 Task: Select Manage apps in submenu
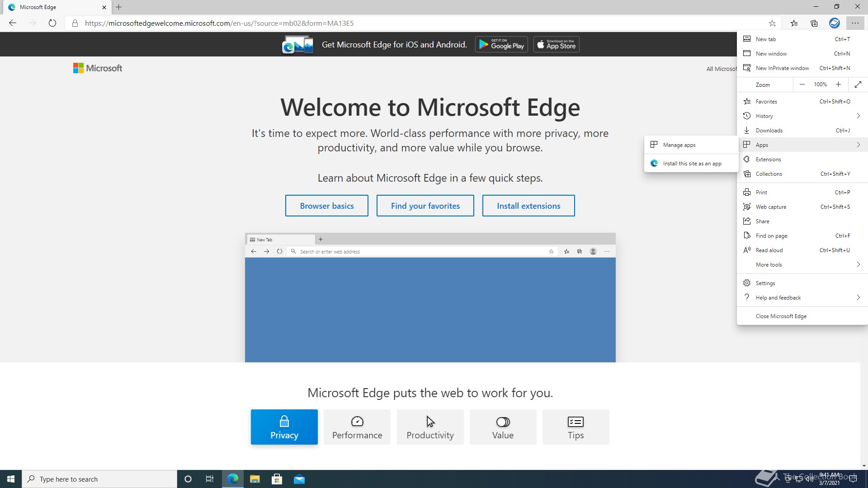tap(691, 145)
